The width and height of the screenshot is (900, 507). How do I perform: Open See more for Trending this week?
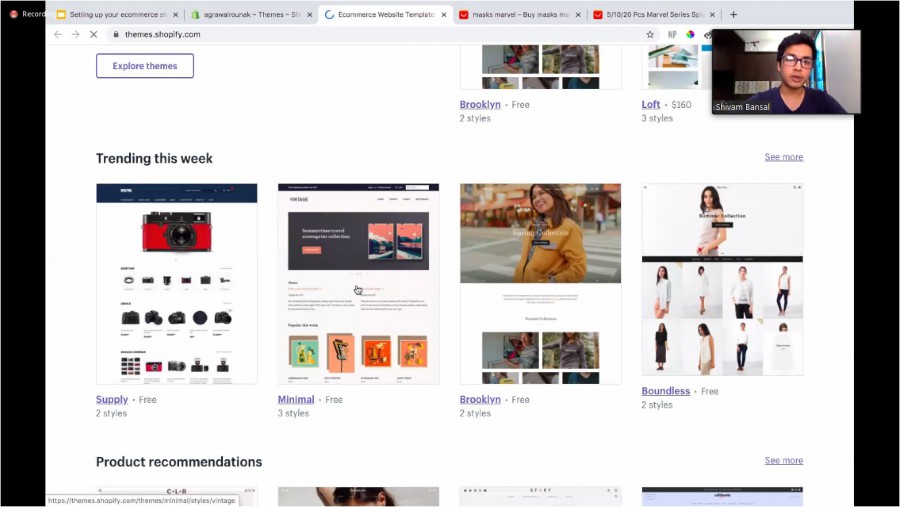point(783,157)
